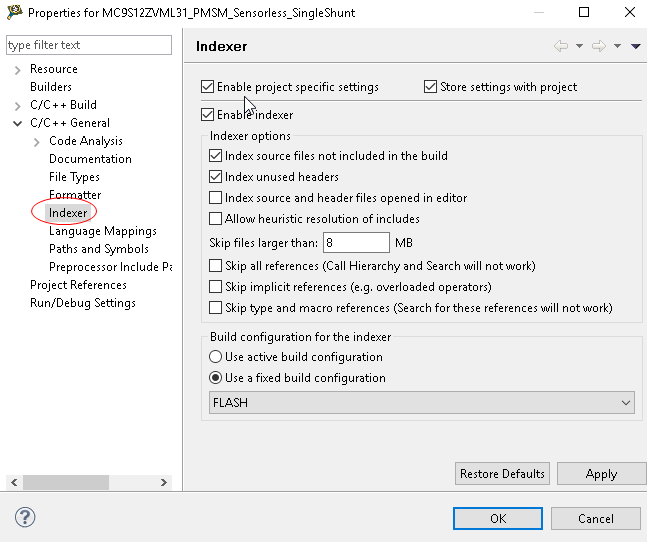Uncheck Index unused headers
647x542 pixels.
216,177
